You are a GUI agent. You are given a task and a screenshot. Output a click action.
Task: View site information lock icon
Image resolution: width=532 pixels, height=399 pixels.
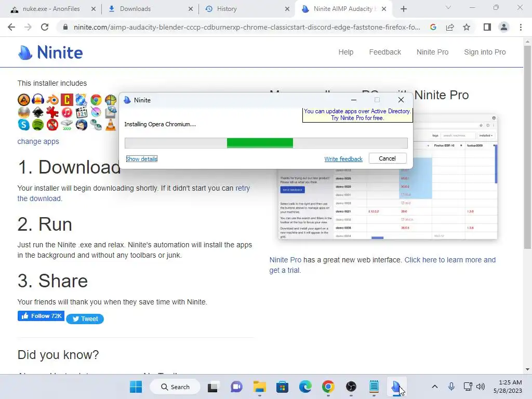65,27
